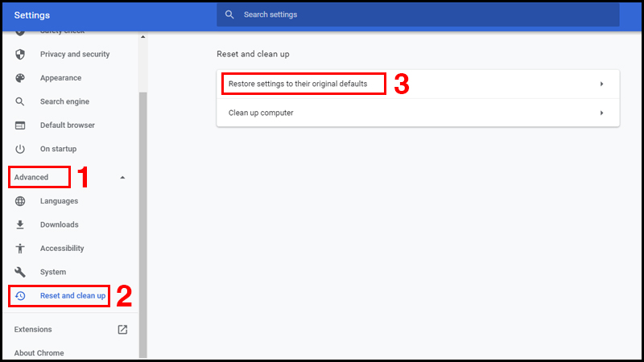Click Clean up computer

pos(261,113)
